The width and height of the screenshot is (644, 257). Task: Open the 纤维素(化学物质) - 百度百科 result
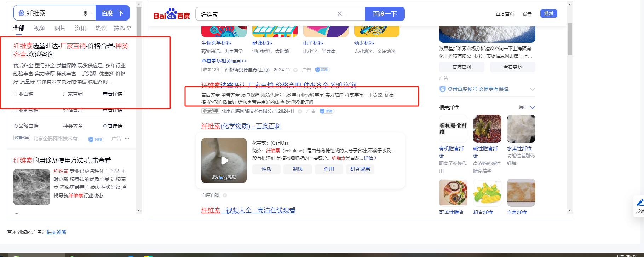(x=241, y=126)
